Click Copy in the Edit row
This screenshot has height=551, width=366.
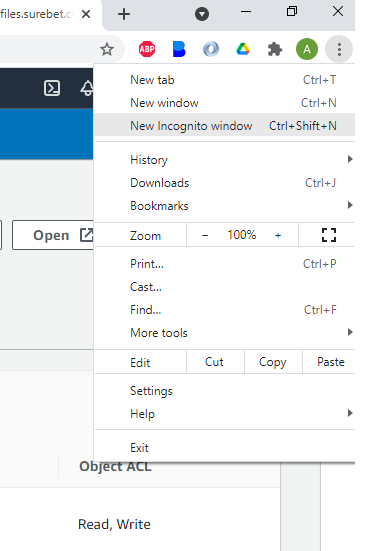[273, 362]
